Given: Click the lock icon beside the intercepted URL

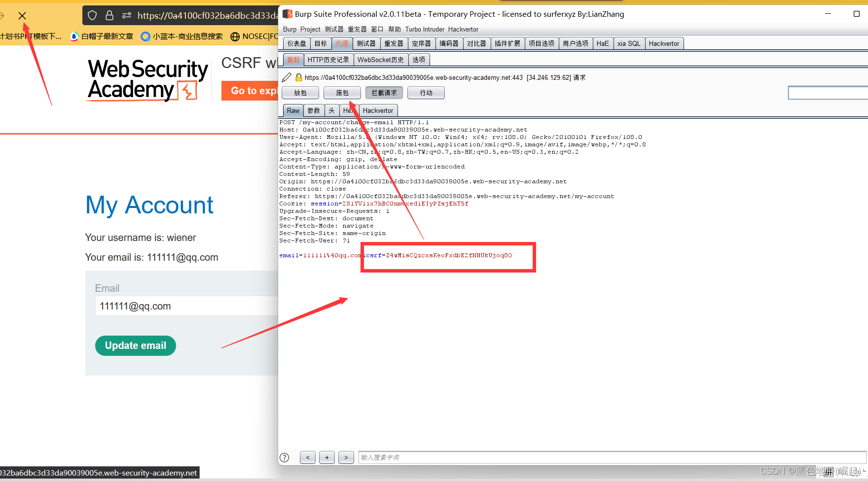Looking at the screenshot, I should (298, 77).
